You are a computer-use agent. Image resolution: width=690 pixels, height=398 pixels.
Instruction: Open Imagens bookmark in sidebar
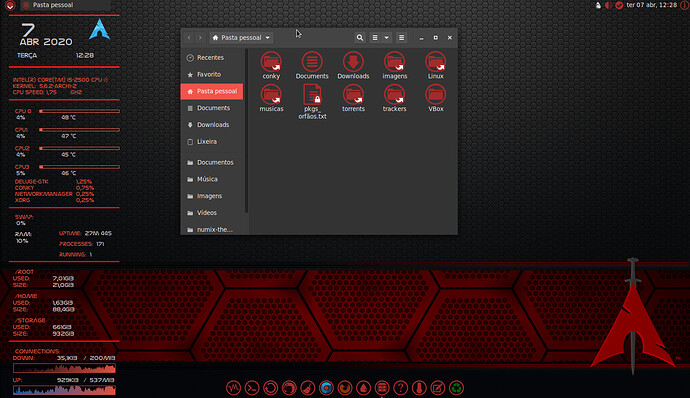pyautogui.click(x=212, y=196)
